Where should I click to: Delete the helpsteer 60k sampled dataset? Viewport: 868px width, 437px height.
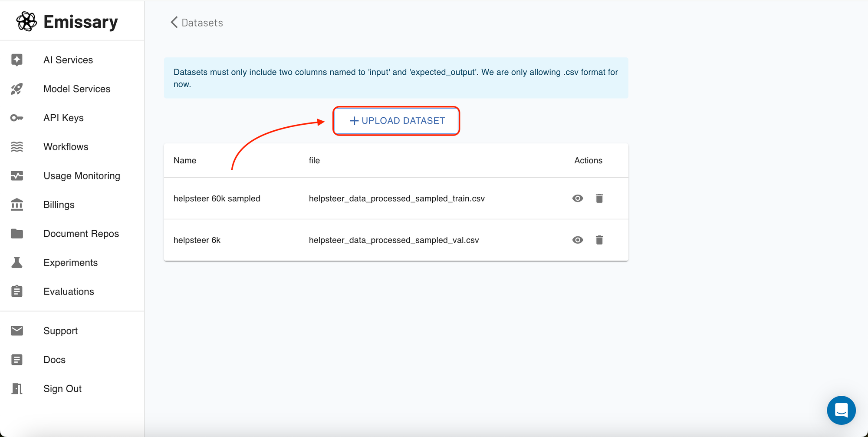click(599, 199)
